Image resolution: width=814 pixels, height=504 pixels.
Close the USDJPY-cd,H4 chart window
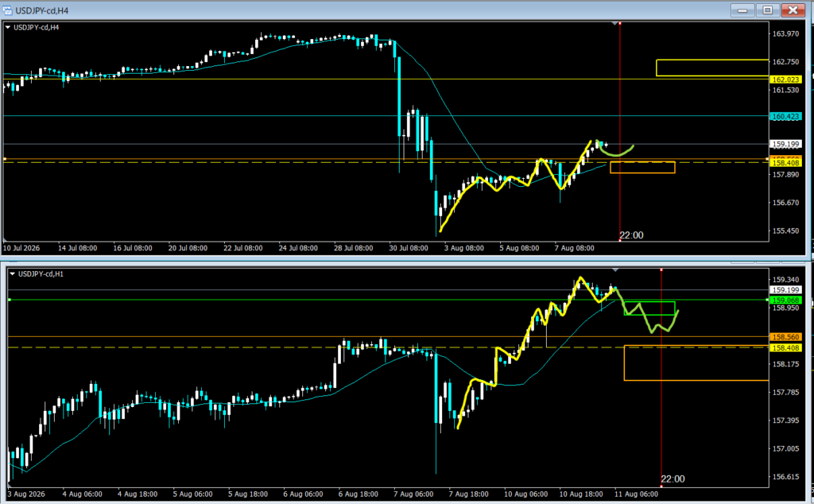point(793,10)
